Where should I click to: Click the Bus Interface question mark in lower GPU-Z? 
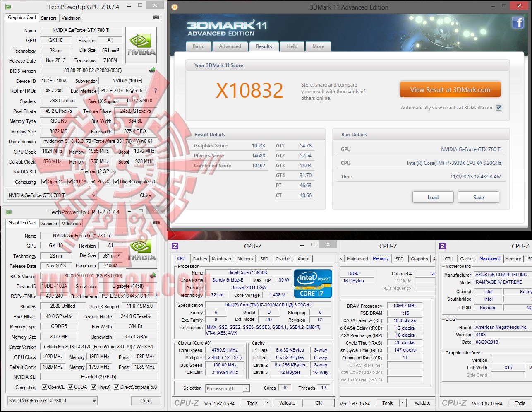click(156, 296)
